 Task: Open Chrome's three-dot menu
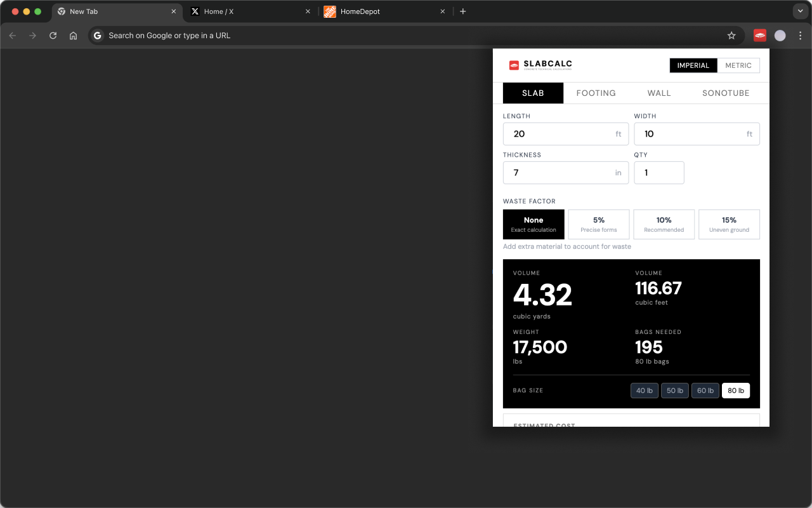800,36
